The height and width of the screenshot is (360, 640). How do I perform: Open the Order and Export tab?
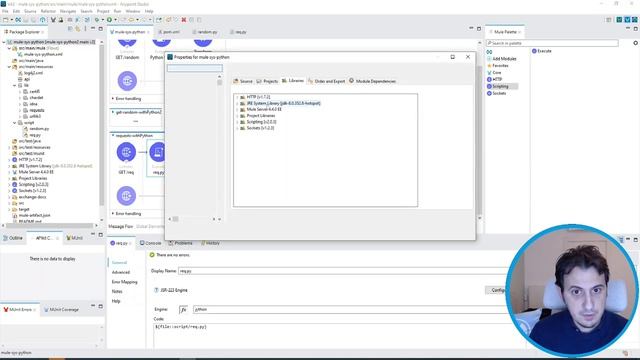coord(326,81)
